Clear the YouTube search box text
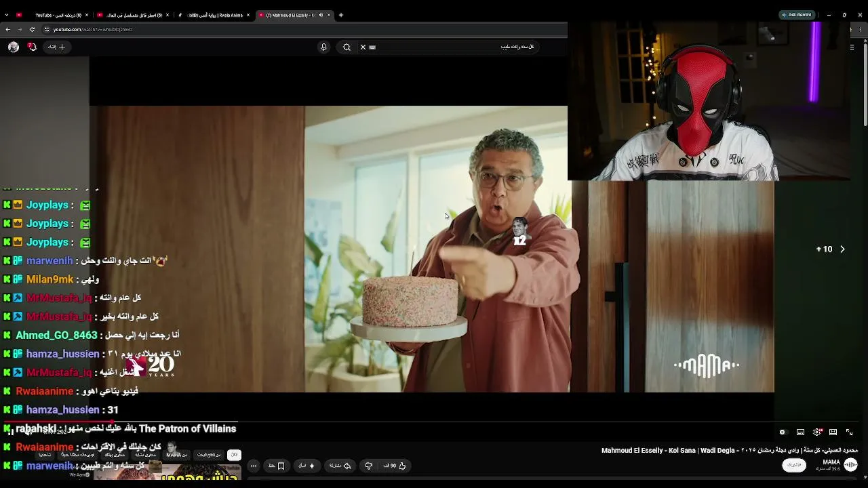The width and height of the screenshot is (868, 488). click(363, 47)
